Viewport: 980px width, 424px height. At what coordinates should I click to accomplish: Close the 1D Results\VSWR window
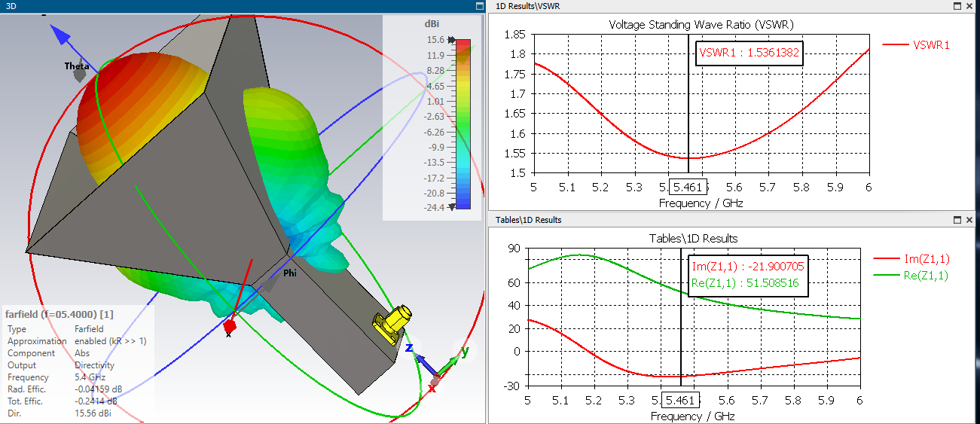[971, 6]
